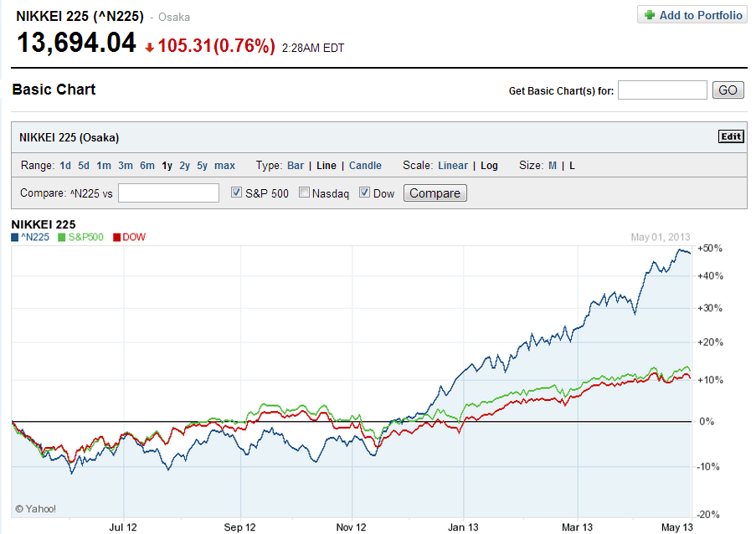The image size is (756, 534).
Task: Switch range to 3m
Action: [x=126, y=166]
